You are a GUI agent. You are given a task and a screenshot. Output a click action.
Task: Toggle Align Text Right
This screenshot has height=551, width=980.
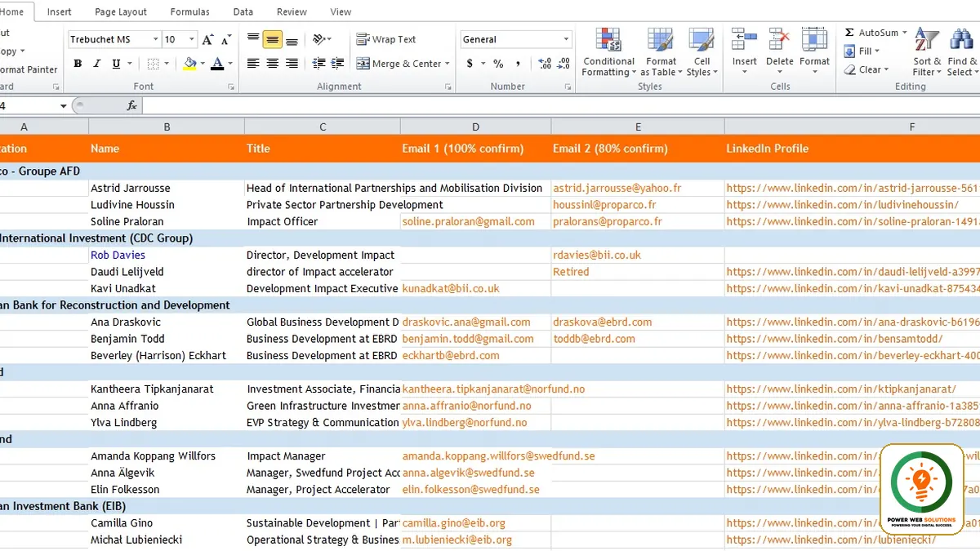click(x=292, y=64)
